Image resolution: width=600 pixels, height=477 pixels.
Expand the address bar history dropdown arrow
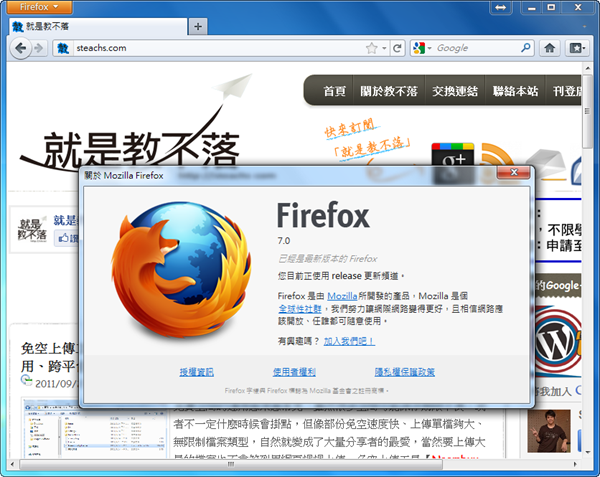point(384,48)
